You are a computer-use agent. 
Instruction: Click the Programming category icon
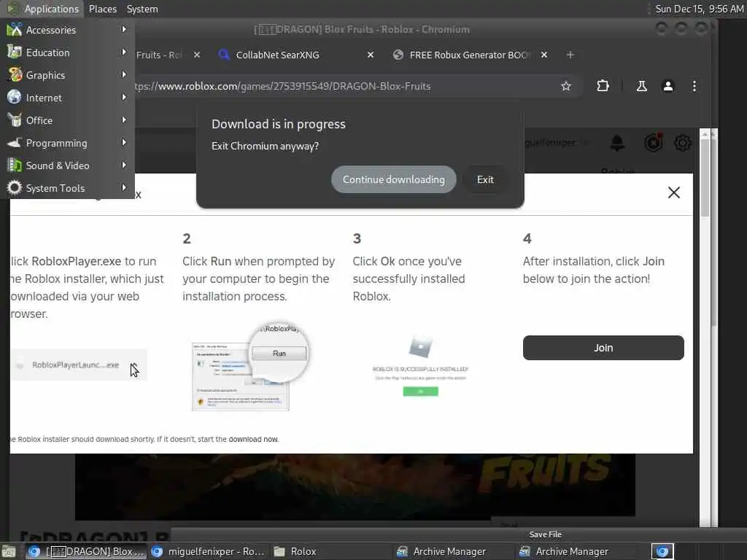15,142
